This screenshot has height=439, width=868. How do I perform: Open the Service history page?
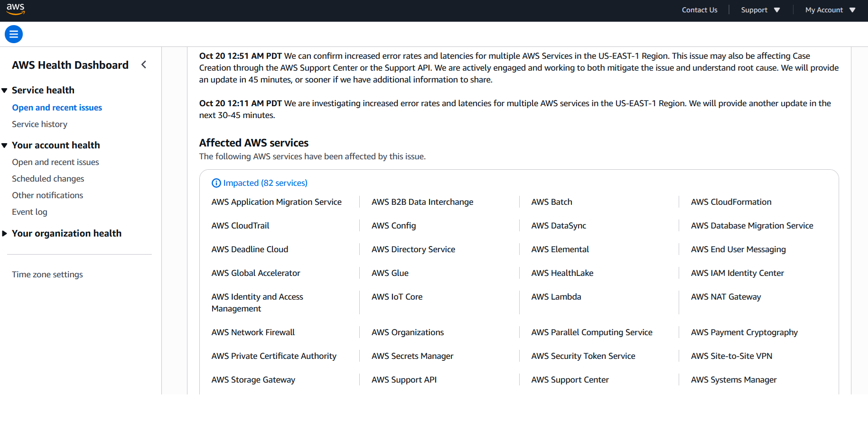40,124
